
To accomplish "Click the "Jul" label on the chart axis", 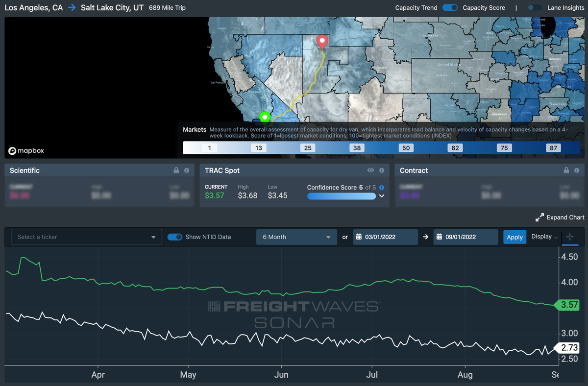I will [372, 375].
